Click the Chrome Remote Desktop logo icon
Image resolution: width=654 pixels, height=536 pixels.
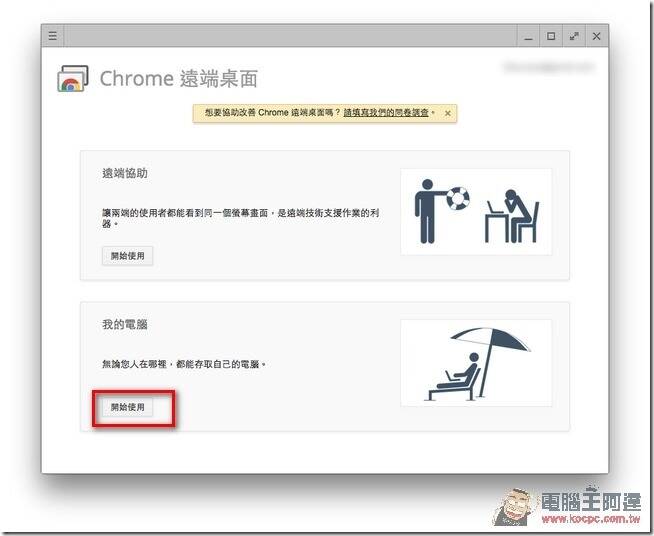(73, 78)
